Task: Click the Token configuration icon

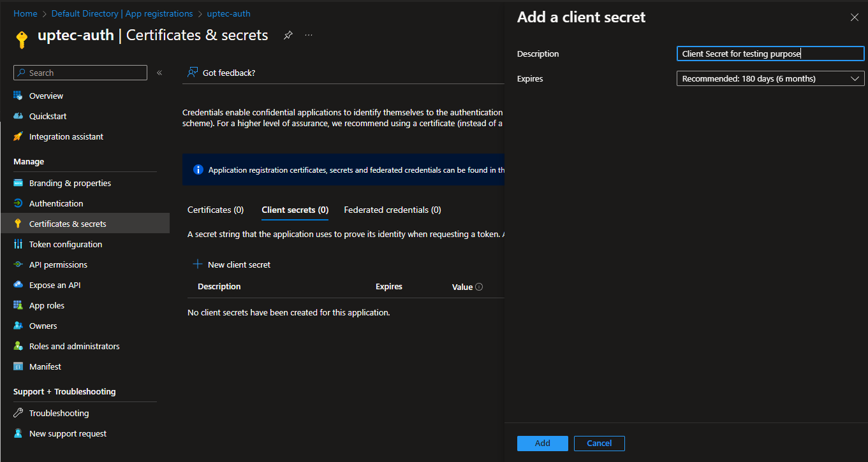Action: (18, 244)
